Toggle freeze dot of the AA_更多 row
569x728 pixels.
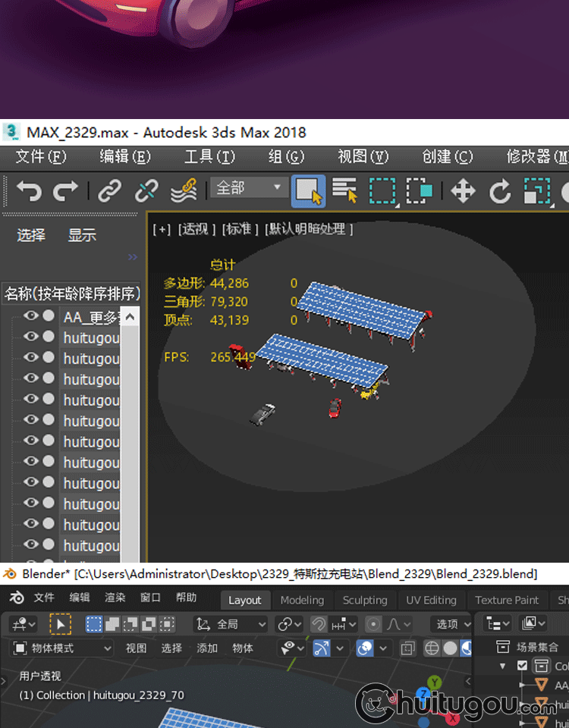tap(49, 315)
